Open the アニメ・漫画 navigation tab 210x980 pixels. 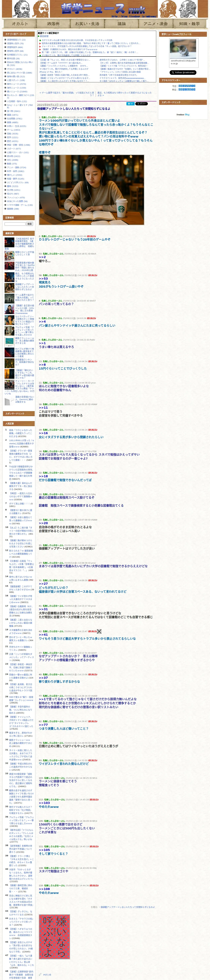156,24
